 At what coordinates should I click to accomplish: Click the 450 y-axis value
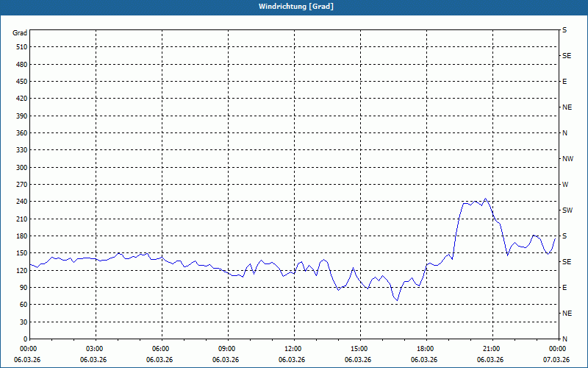coord(22,82)
